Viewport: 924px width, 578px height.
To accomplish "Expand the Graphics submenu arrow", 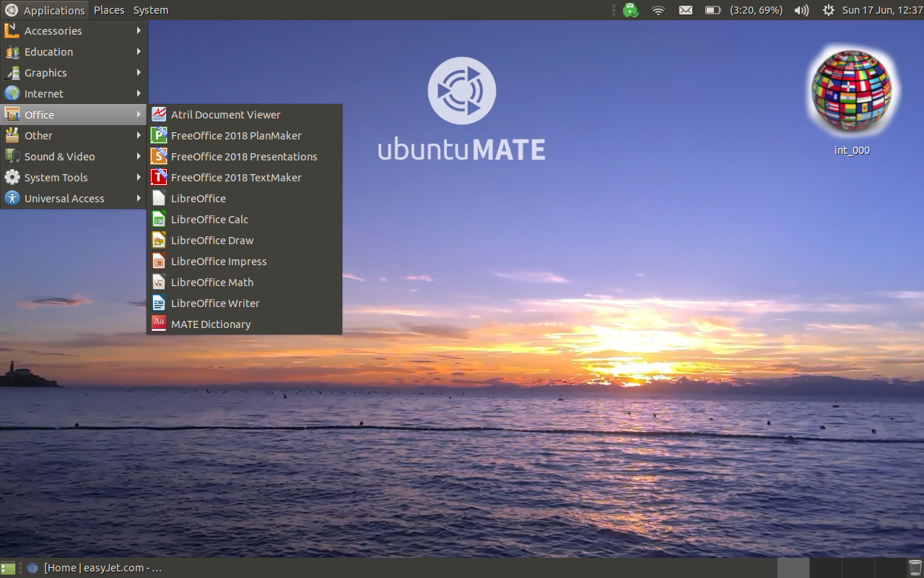I will tap(139, 73).
